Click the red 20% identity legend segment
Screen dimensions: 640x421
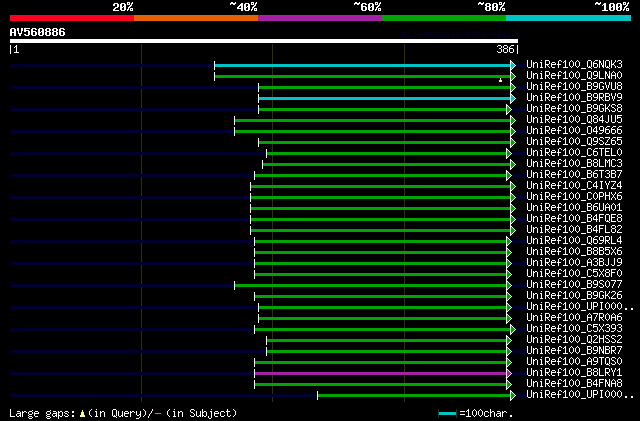coord(72,18)
